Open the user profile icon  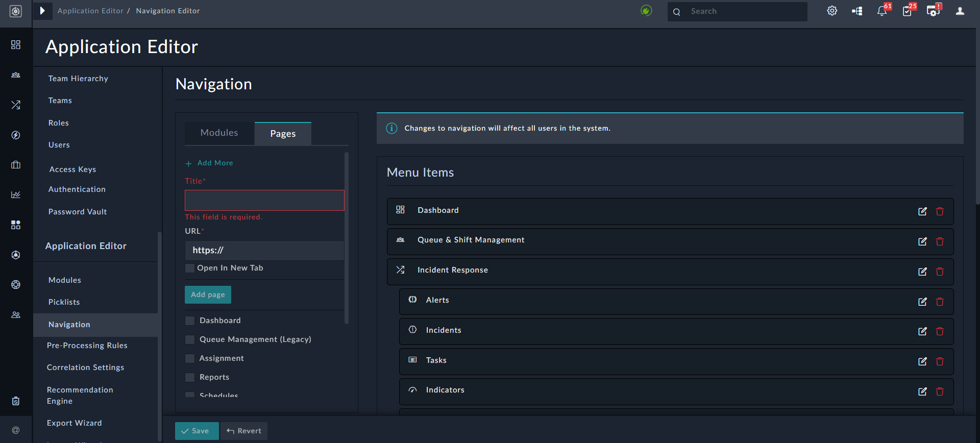click(960, 11)
